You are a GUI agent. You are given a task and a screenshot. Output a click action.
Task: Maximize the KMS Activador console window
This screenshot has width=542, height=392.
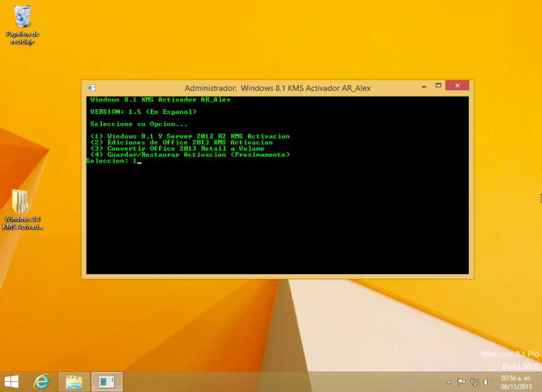tap(438, 86)
